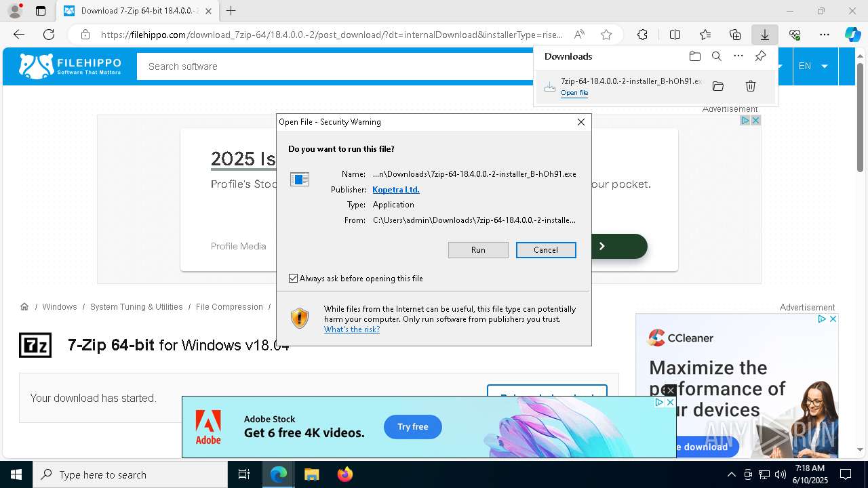Open the Windows Start menu
The height and width of the screenshot is (488, 868).
point(16,474)
